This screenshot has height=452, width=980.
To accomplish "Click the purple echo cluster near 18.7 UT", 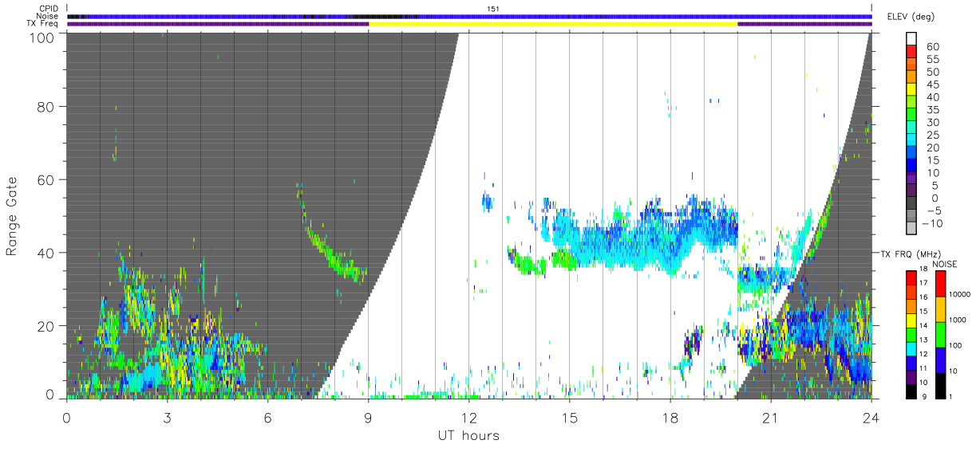I will (x=694, y=341).
